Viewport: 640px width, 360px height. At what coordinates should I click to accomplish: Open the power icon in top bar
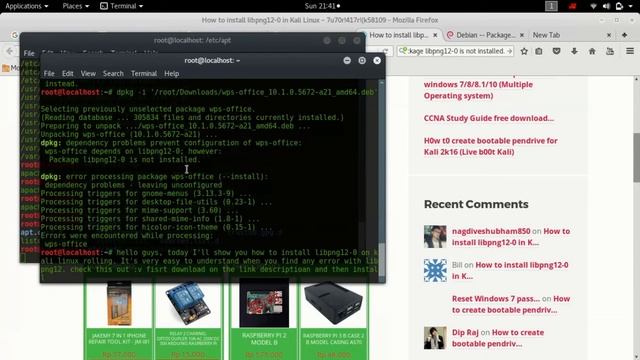point(619,6)
